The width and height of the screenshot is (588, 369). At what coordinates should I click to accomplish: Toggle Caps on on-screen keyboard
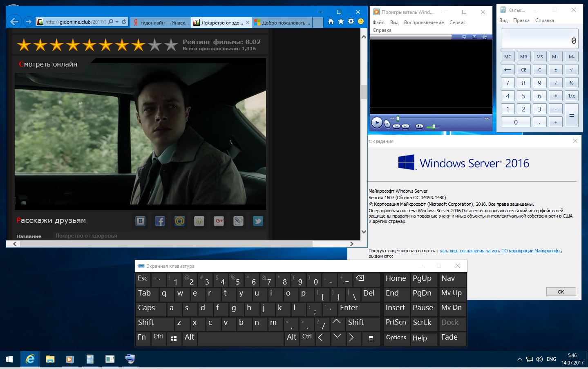151,309
